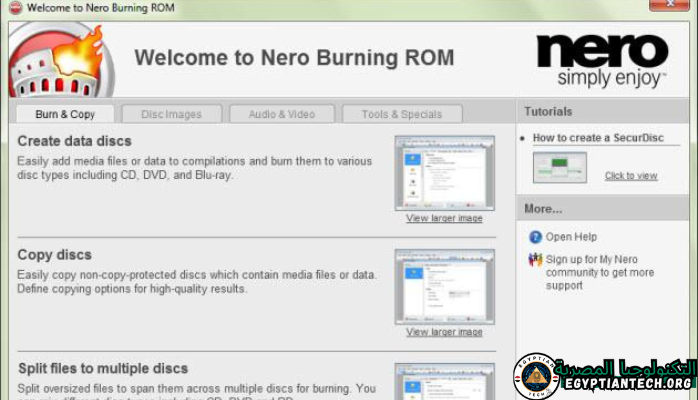Click the Nero simply enjoy brand logo
Screen dimensions: 698x400
[600, 59]
